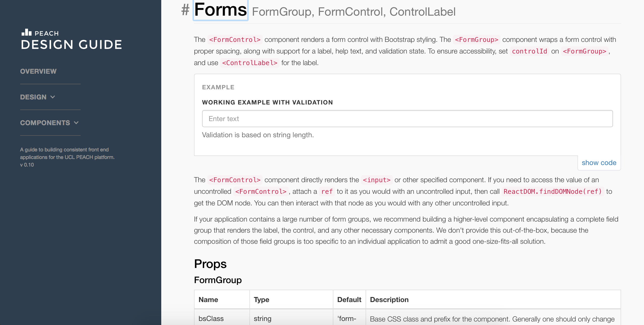The width and height of the screenshot is (644, 325).
Task: Click the PEACH bar-chart logo icon
Action: click(26, 32)
